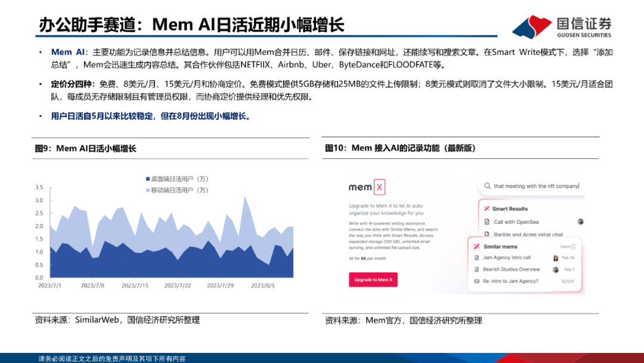Click the footer disclaimer '请务必阅读正文之后的免责声明'
The width and height of the screenshot is (644, 363).
112,358
